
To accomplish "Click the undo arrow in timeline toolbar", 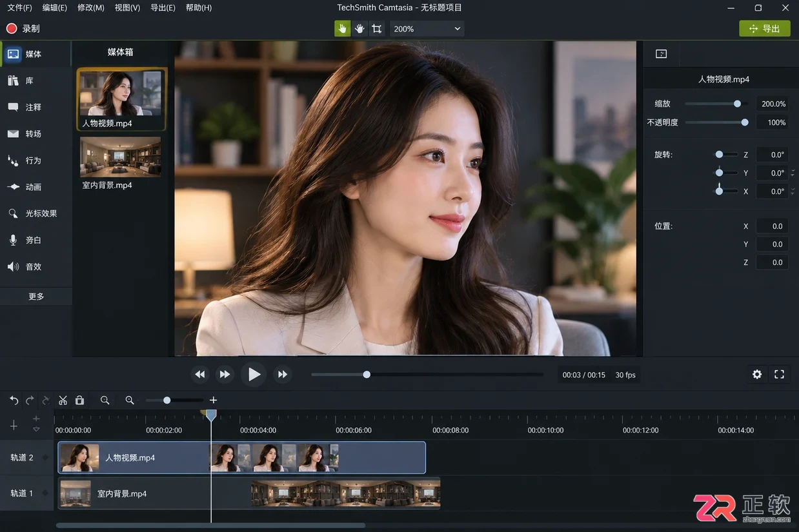I will 14,400.
